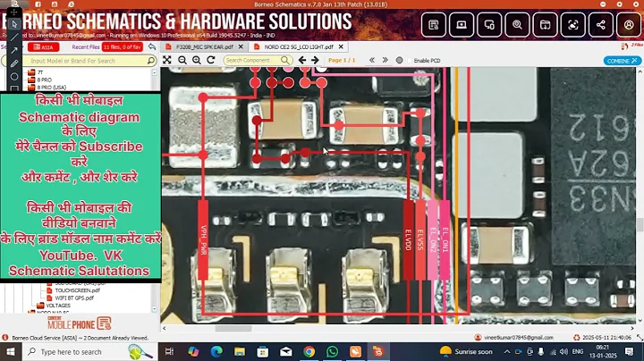Click the viewer vertical scroll up arrow
644x361 pixels.
point(640,71)
